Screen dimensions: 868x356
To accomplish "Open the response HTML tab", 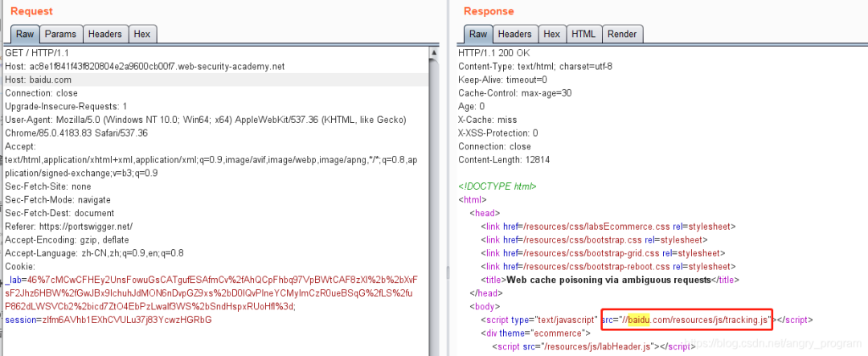I will tap(583, 34).
